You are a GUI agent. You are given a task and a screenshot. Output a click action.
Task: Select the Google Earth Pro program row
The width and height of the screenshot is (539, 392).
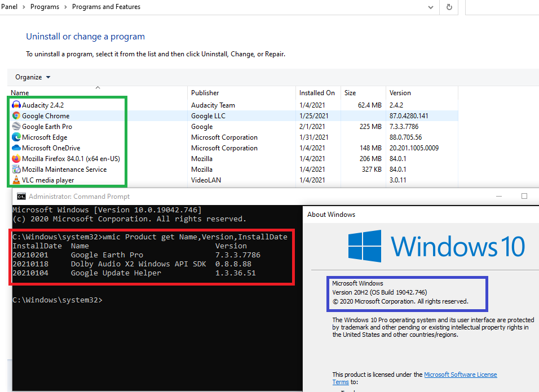click(x=234, y=126)
